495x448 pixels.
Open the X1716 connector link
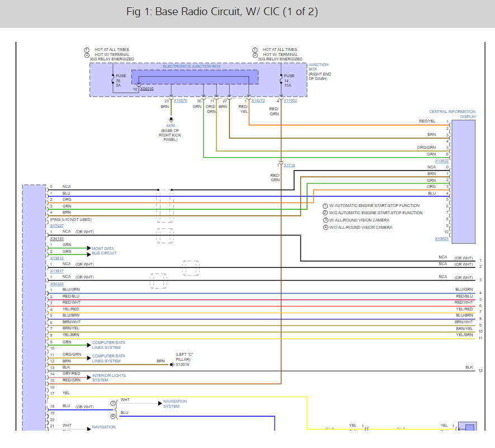point(289,166)
